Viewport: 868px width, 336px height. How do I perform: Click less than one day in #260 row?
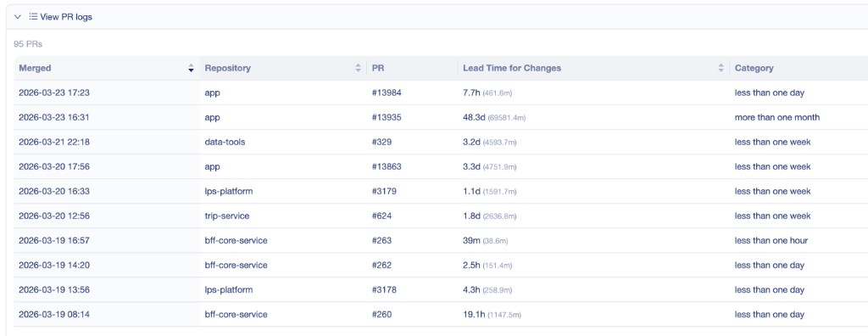point(770,315)
